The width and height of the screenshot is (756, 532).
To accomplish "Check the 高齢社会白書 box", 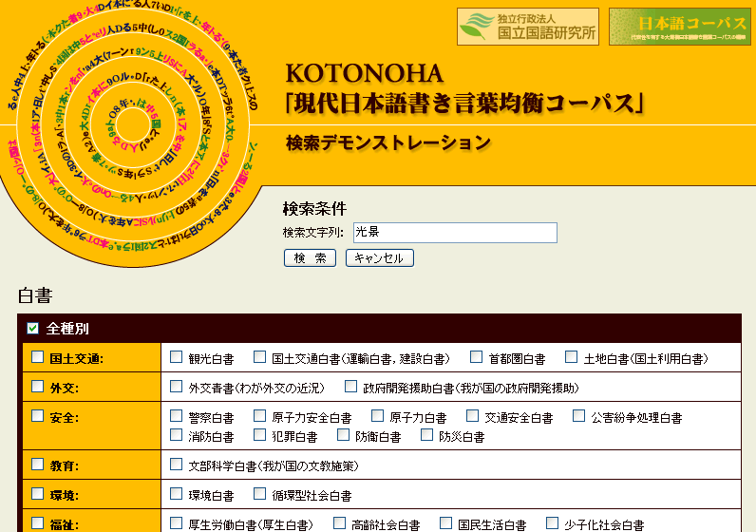I will (339, 522).
